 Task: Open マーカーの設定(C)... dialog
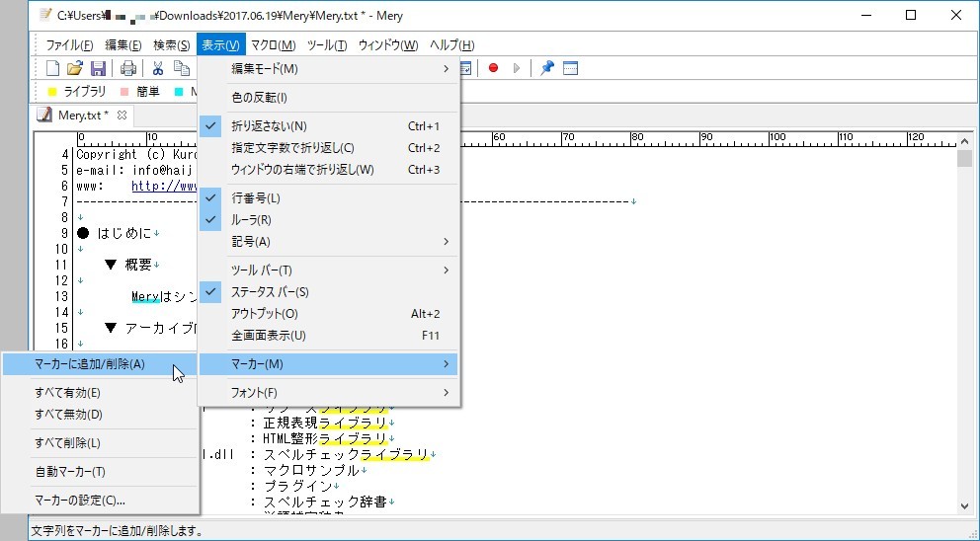100,501
